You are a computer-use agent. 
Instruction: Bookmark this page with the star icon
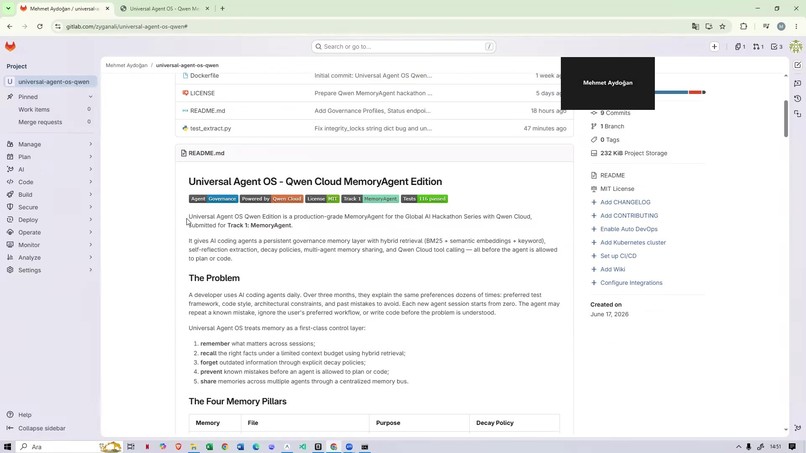[x=722, y=26]
